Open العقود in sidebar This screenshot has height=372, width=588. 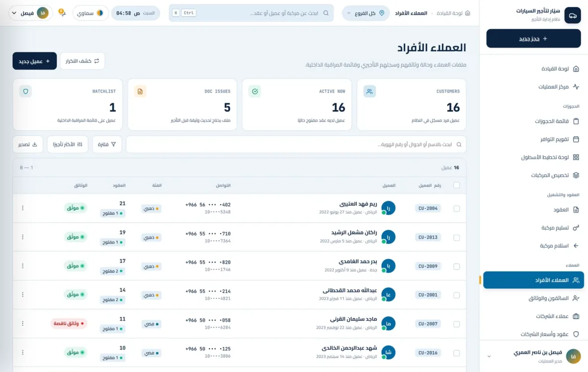[x=533, y=210]
